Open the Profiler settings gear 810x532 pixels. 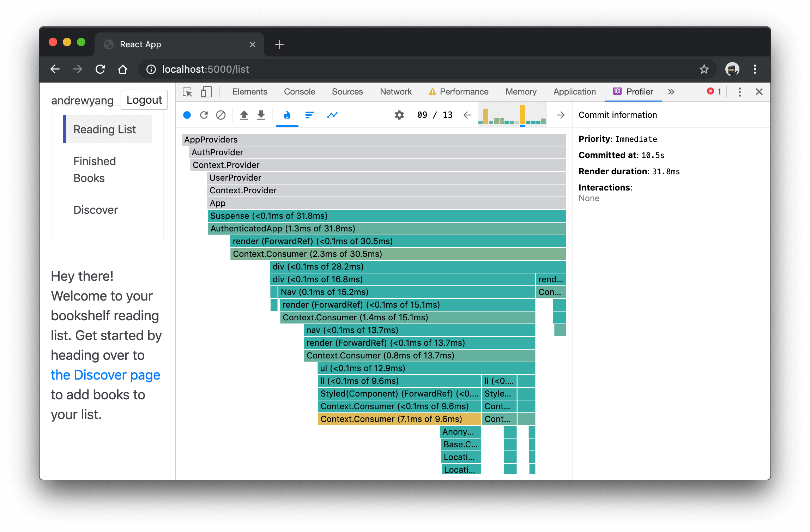pyautogui.click(x=399, y=115)
